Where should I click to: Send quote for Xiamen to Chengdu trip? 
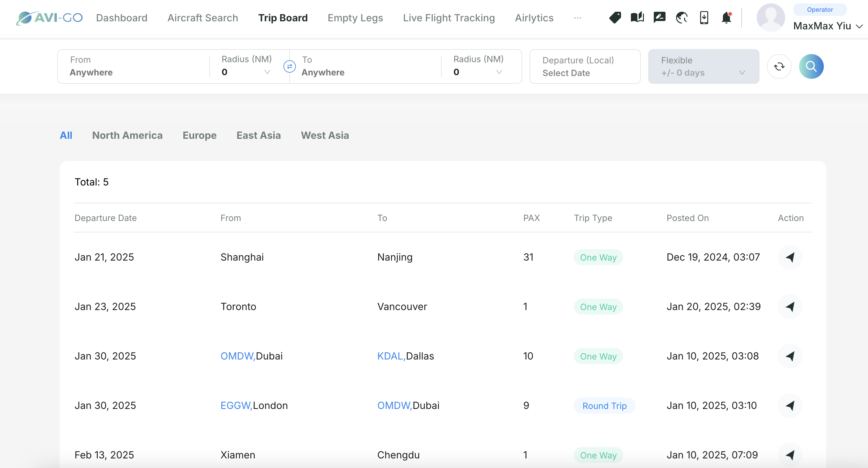tap(790, 455)
